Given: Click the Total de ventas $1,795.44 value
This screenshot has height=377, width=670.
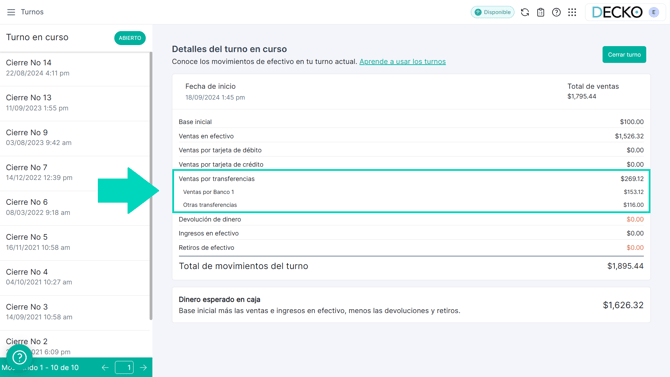Looking at the screenshot, I should click(x=581, y=97).
